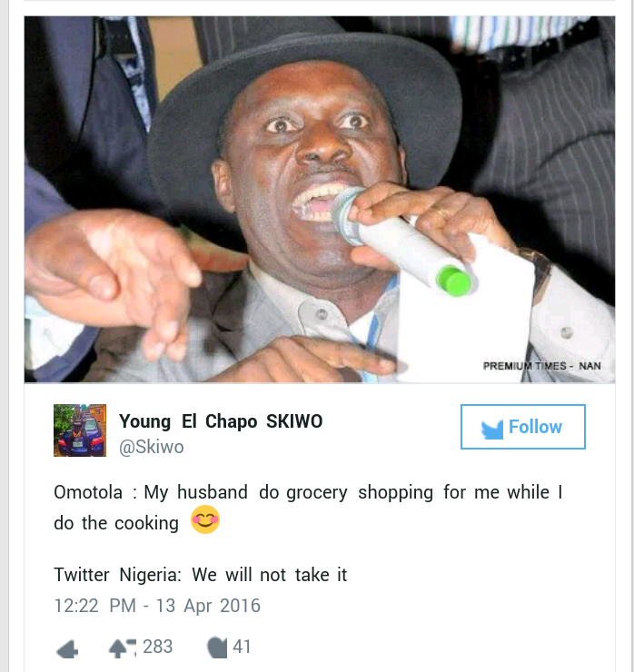
Task: Open the @Skiwo handle link
Action: (152, 447)
